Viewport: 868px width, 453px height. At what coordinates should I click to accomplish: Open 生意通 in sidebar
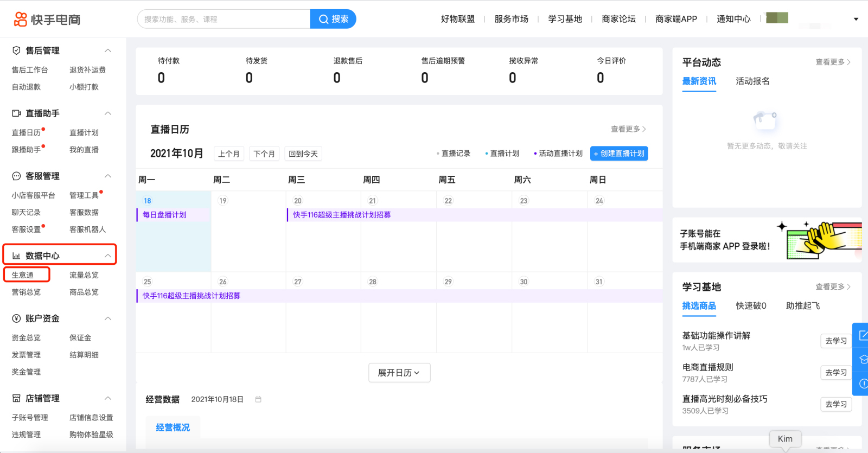click(23, 275)
